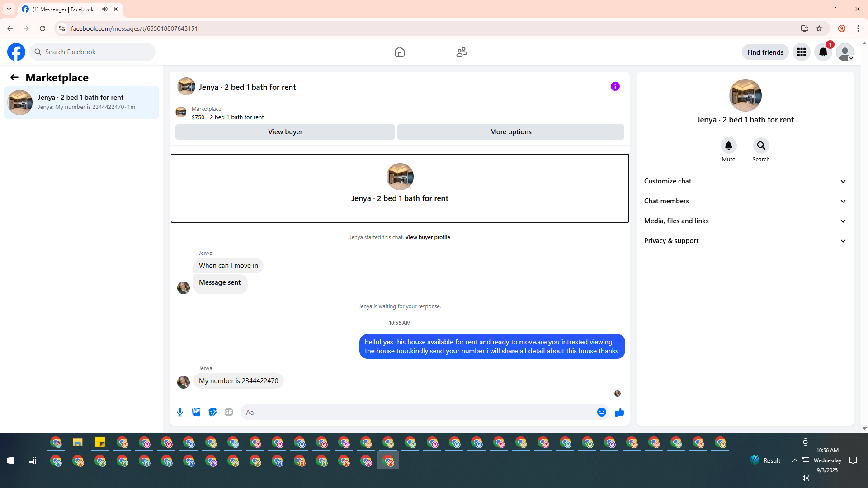Show hidden system tray icons chevron
Image resolution: width=868 pixels, height=488 pixels.
[794, 460]
